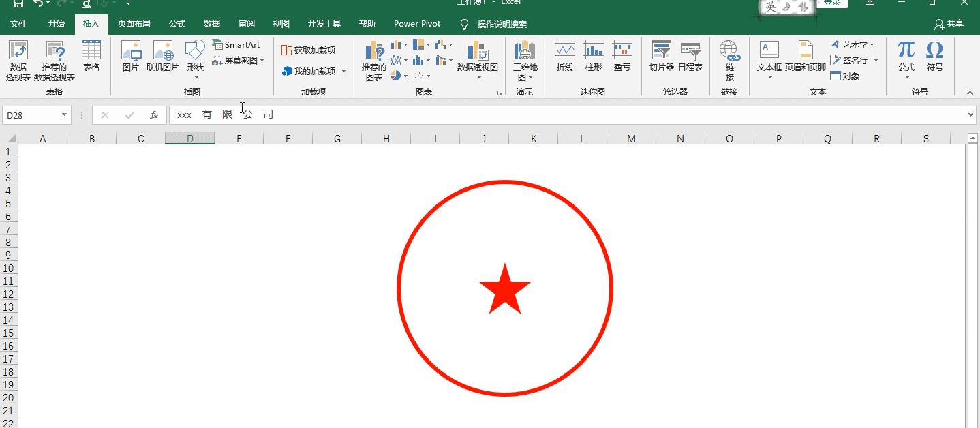Image resolution: width=980 pixels, height=428 pixels.
Task: Open My Add-ins (我的加载项)
Action: (309, 71)
